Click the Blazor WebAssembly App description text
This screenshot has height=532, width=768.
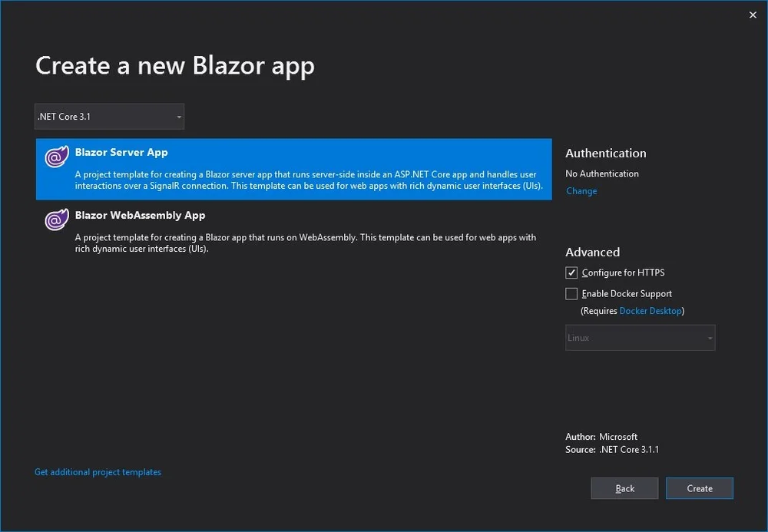[x=306, y=243]
